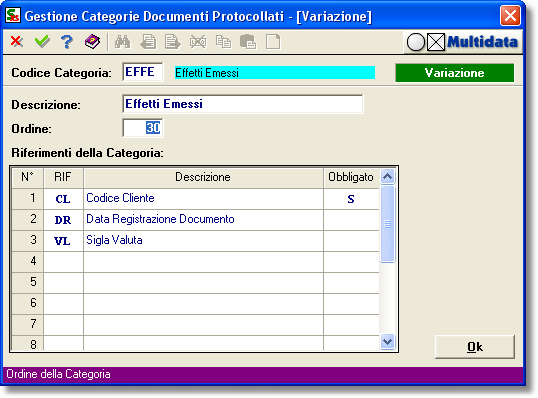Open the purple manual book icon
Screen dimensions: 538x398
[92, 42]
